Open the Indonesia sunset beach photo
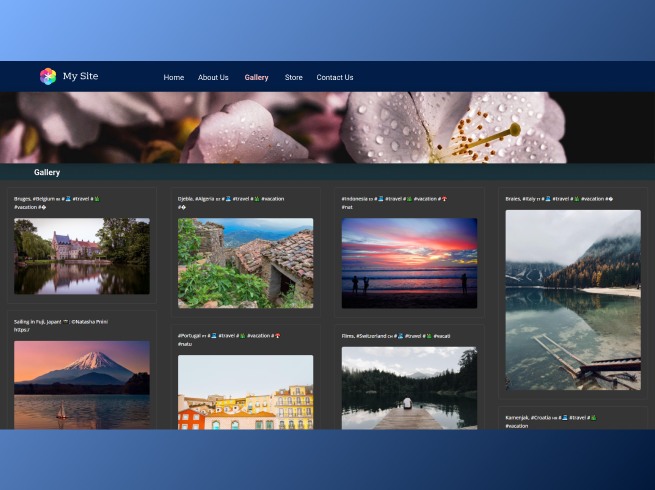 click(409, 263)
